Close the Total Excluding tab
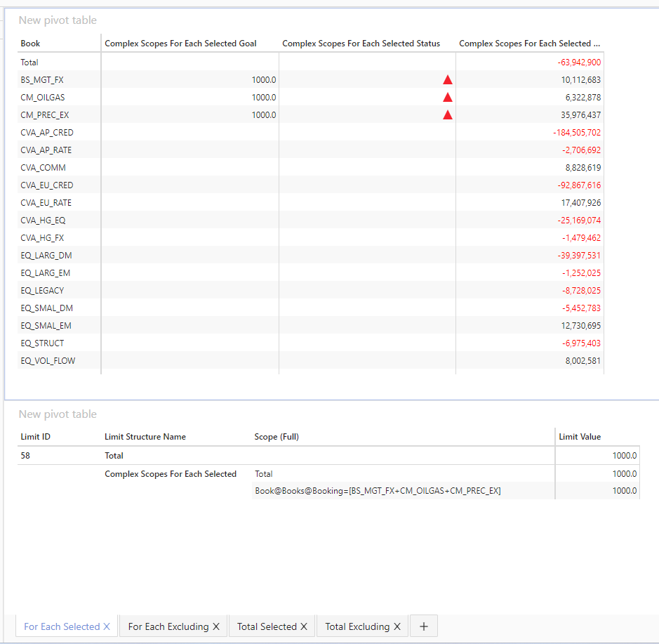Screen dimensions: 659x644 (x=397, y=626)
